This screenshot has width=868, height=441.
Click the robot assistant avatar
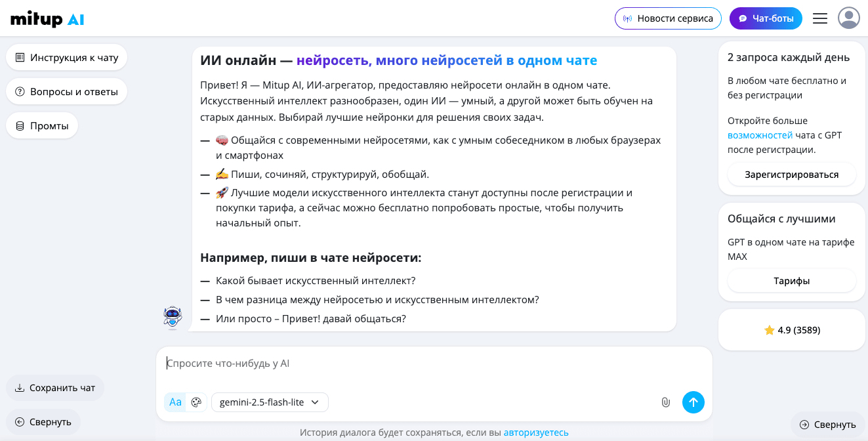[173, 317]
